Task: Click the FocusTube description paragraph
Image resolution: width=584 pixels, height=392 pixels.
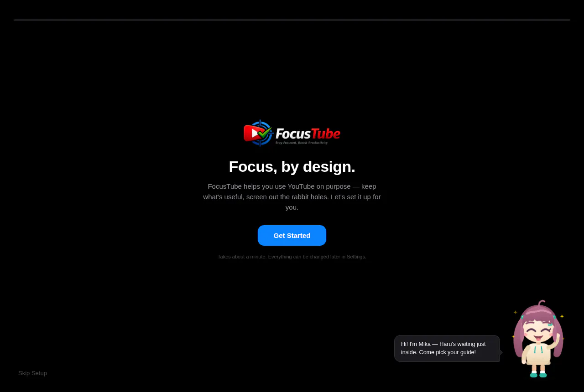Action: pos(292,196)
